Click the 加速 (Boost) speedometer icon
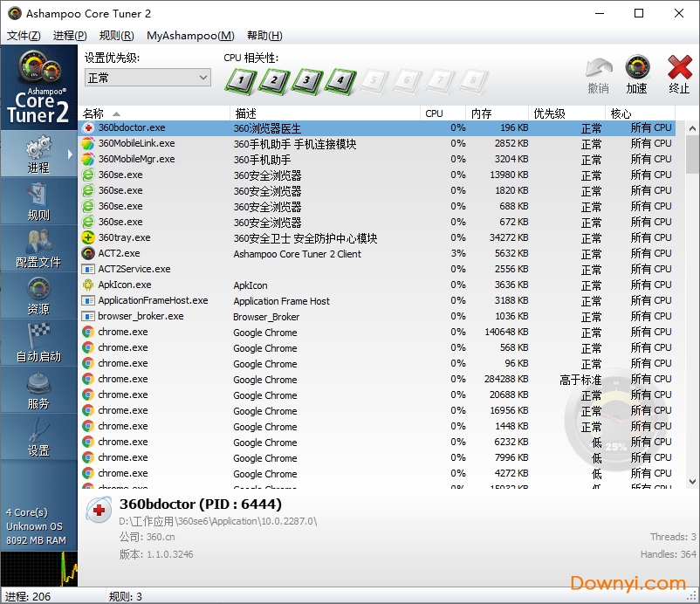The image size is (700, 604). (636, 68)
